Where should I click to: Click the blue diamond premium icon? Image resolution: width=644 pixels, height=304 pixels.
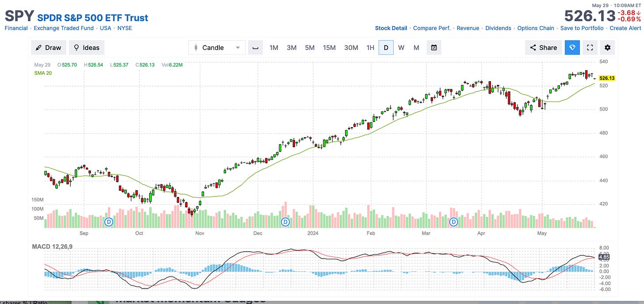[572, 48]
